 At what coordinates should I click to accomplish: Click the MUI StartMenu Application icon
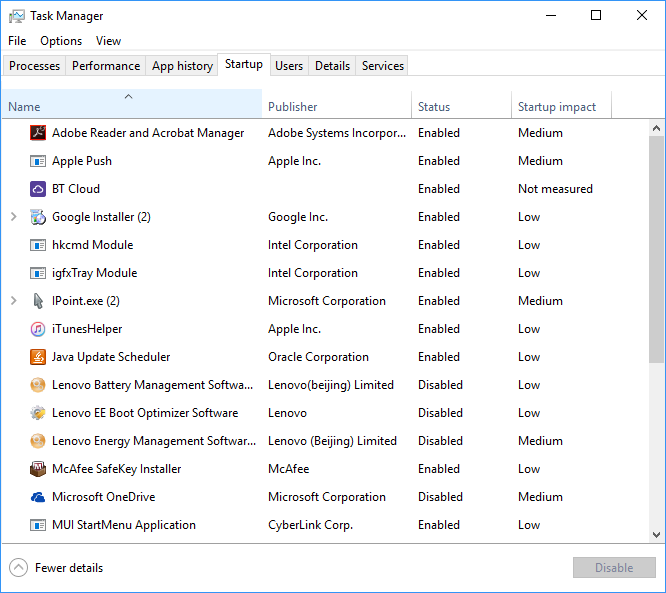[x=38, y=525]
